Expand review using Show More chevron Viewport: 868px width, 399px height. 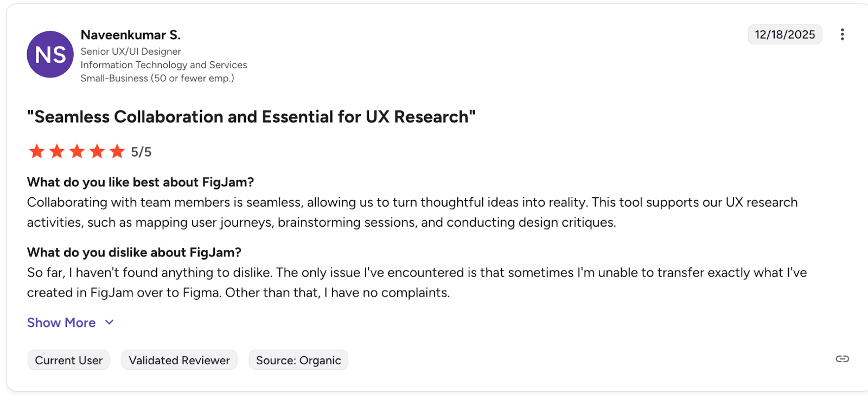[110, 323]
